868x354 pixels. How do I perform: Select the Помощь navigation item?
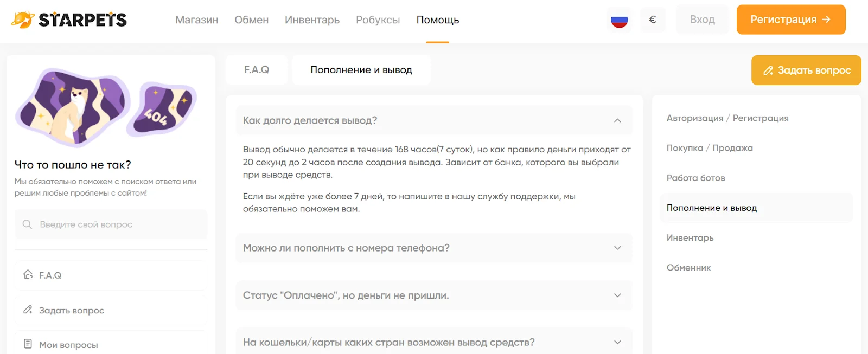438,20
